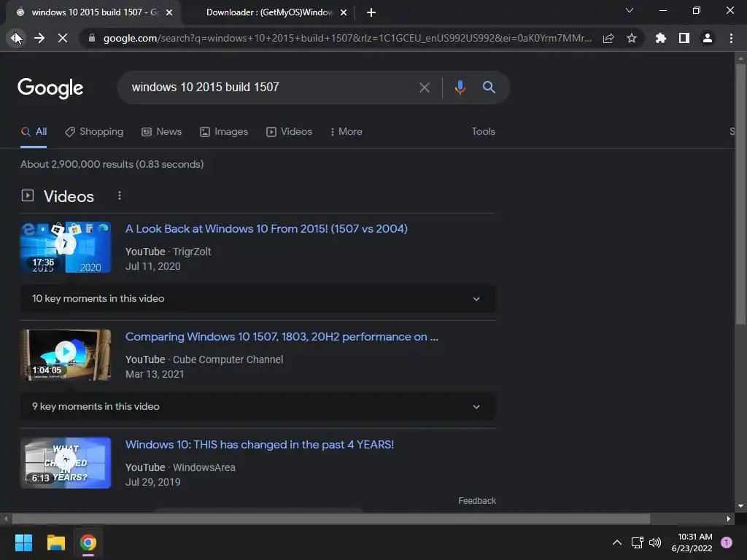Expand 9 key moments in this video
The image size is (747, 560).
point(258,407)
